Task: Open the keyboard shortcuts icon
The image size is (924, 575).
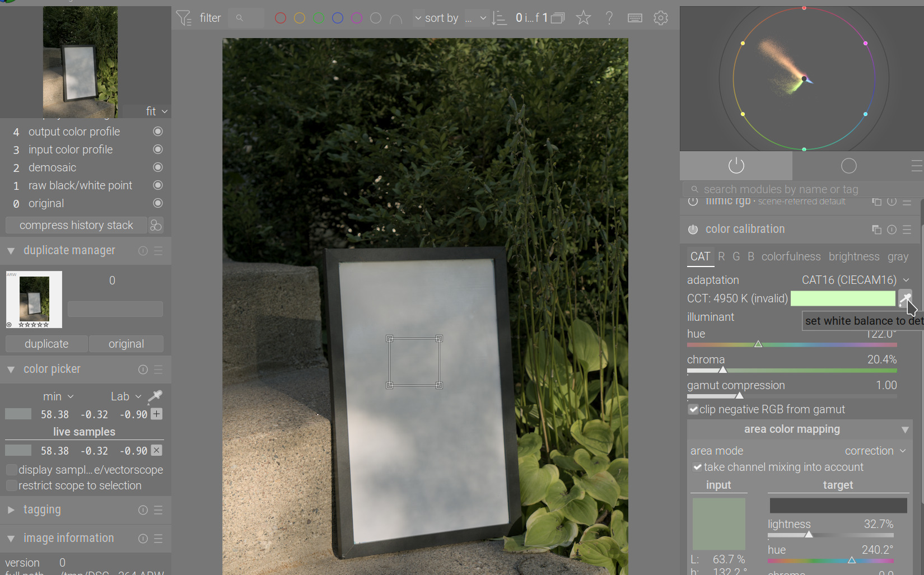Action: coord(635,18)
